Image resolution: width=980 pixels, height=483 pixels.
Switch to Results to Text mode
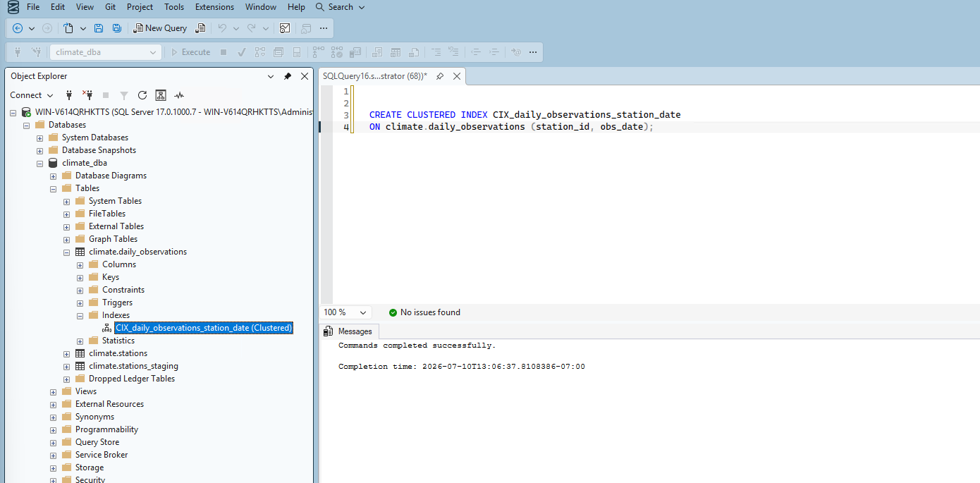(x=377, y=52)
